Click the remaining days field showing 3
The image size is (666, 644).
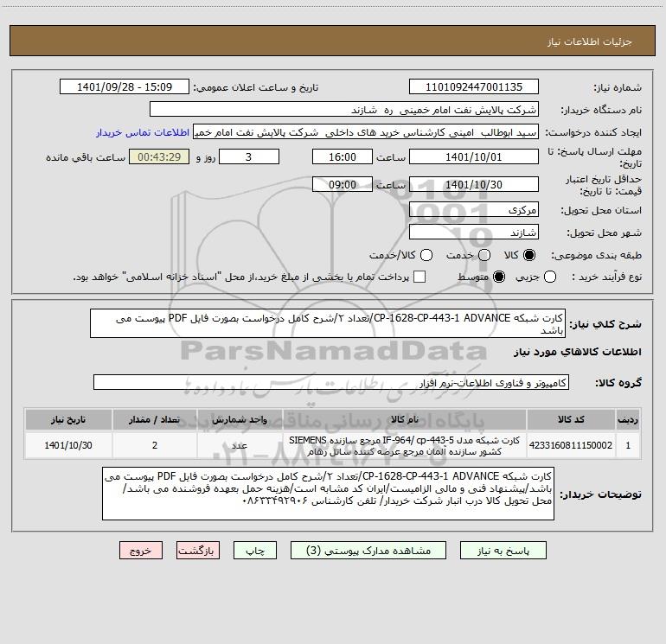pos(249,157)
